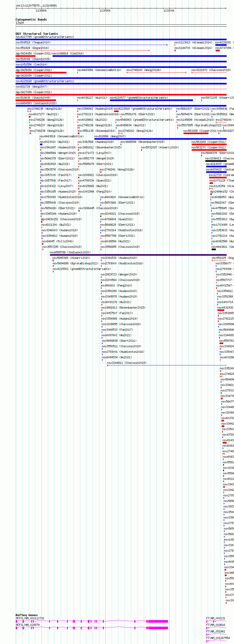The image size is (234, 644).
Task: Click esv992602 (Pang2010) label
Action: point(117,285)
